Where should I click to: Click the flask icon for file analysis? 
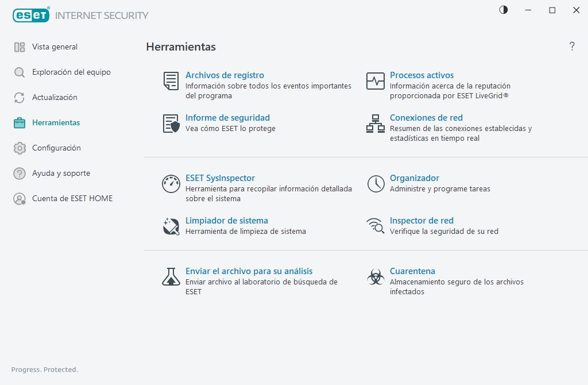click(171, 277)
